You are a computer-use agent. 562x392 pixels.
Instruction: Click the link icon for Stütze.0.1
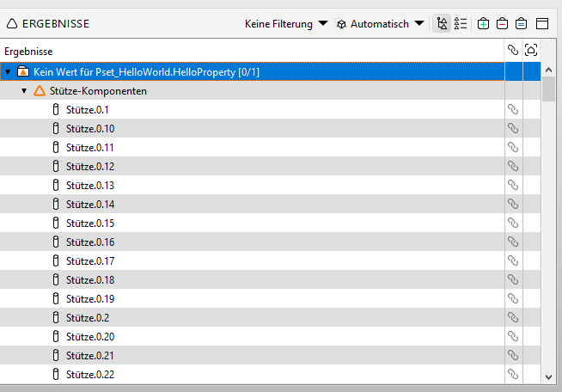[513, 109]
